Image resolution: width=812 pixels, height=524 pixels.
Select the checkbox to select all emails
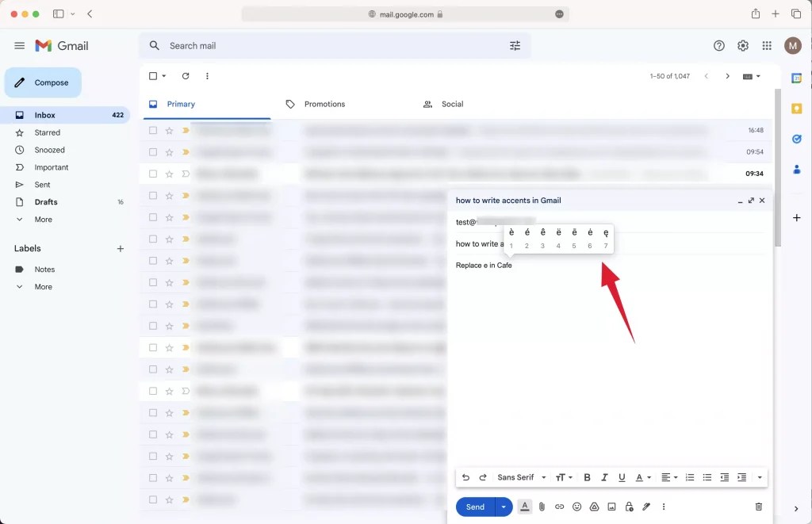click(x=153, y=75)
